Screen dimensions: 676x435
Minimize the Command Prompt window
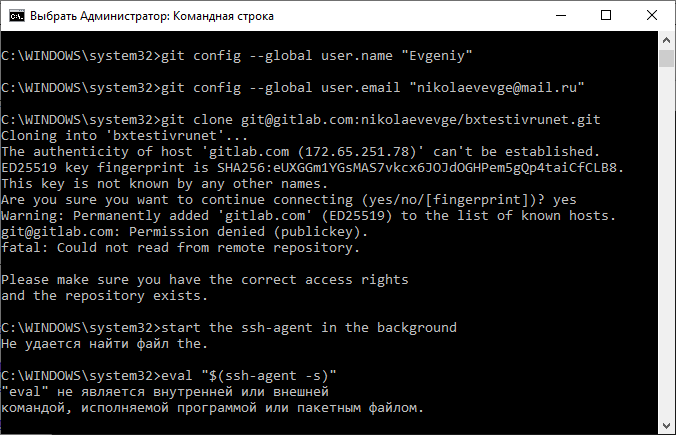pyautogui.click(x=560, y=16)
